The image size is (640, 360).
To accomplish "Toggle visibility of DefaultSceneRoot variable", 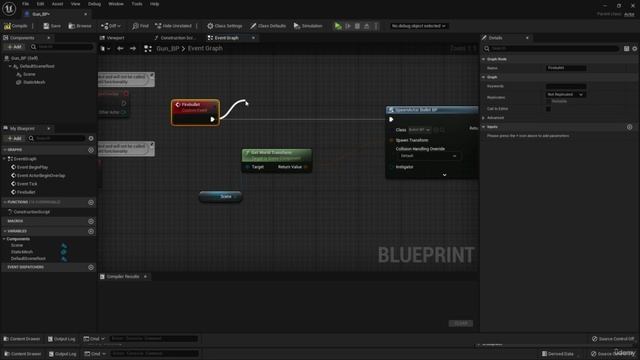I will [x=64, y=258].
